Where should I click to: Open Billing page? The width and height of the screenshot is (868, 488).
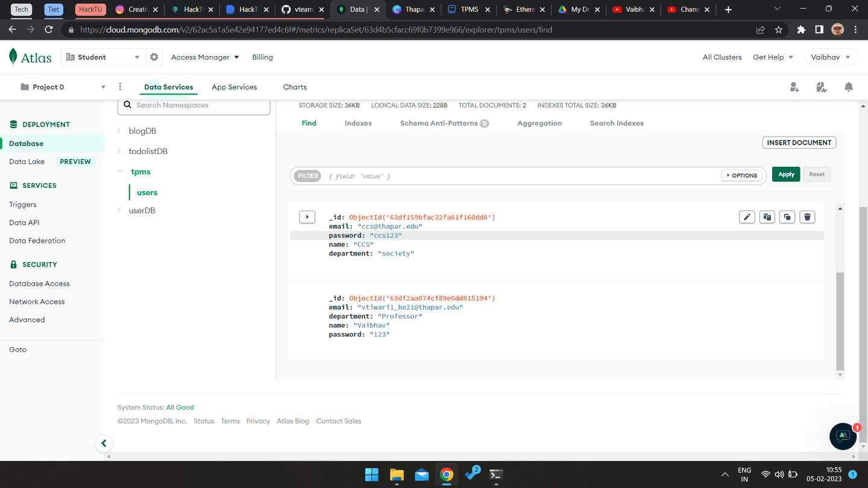pyautogui.click(x=262, y=57)
